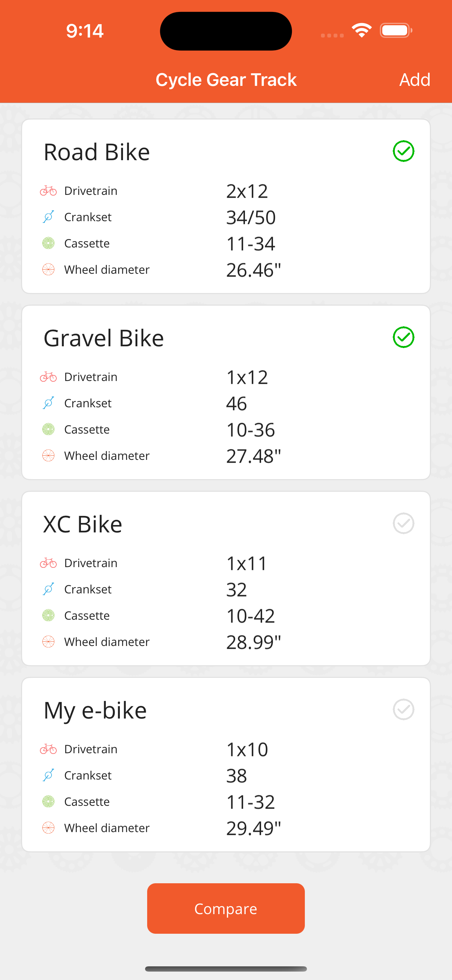Click the My e-bike wheel diameter icon
Viewport: 452px width, 980px height.
(48, 828)
